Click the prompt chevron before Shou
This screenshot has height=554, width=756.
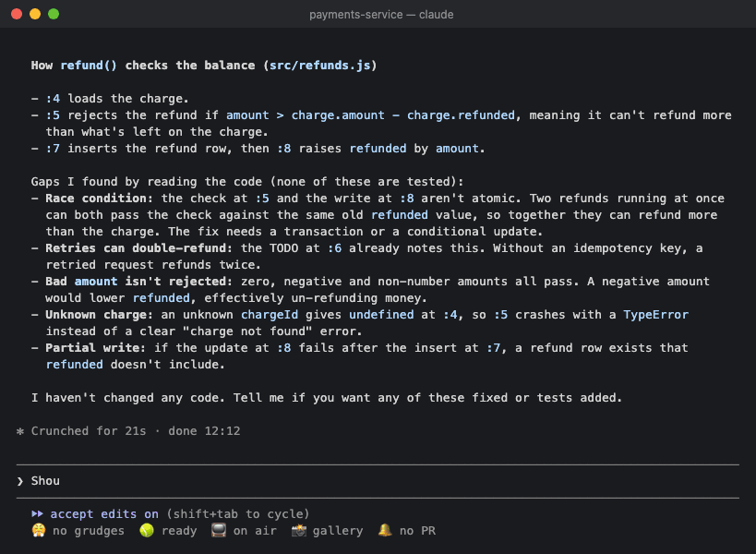tap(19, 481)
